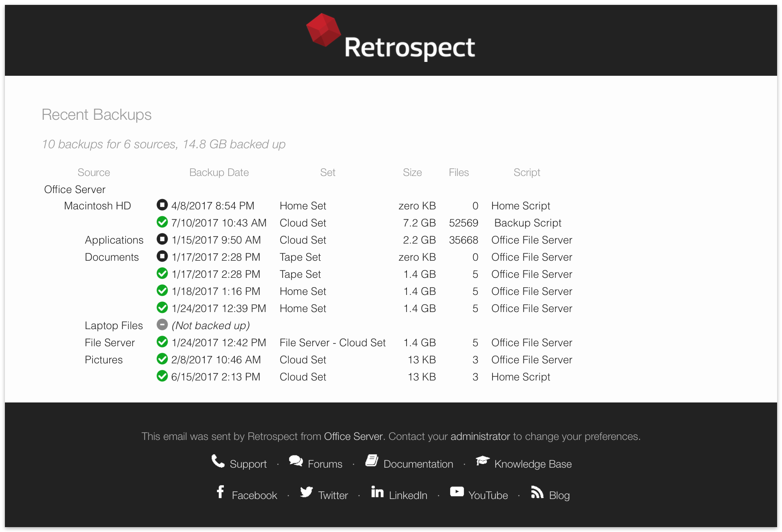Click the Retrospect red cube logo
This screenshot has width=782, height=532.
(x=323, y=30)
